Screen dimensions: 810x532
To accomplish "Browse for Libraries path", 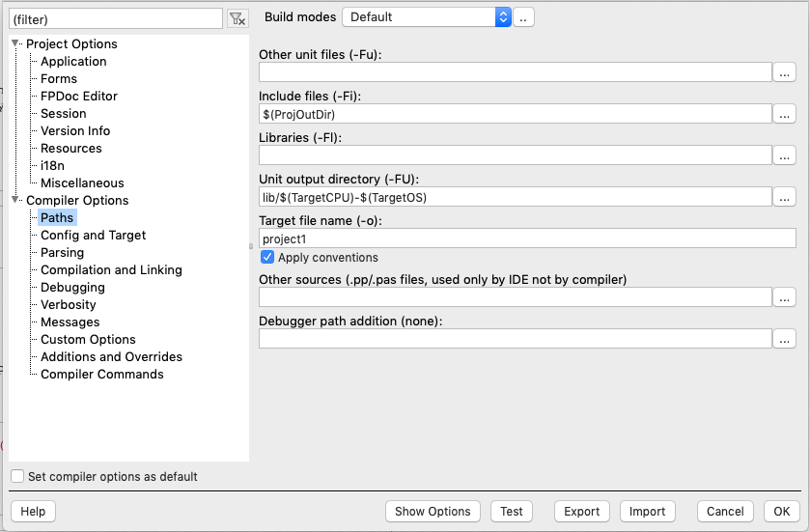I will point(784,154).
